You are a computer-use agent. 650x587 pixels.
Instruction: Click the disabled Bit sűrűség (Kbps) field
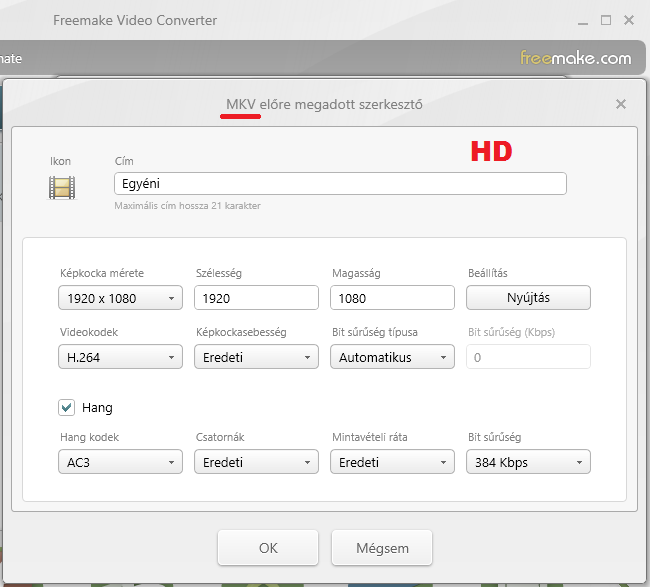point(528,357)
